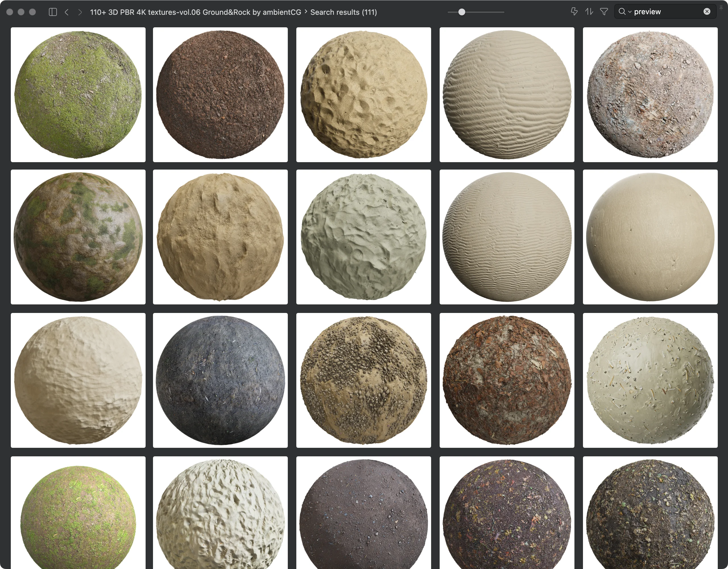Screen dimensions: 728x569
Task: Select the dark brown soil sphere thumbnail
Action: 220,95
